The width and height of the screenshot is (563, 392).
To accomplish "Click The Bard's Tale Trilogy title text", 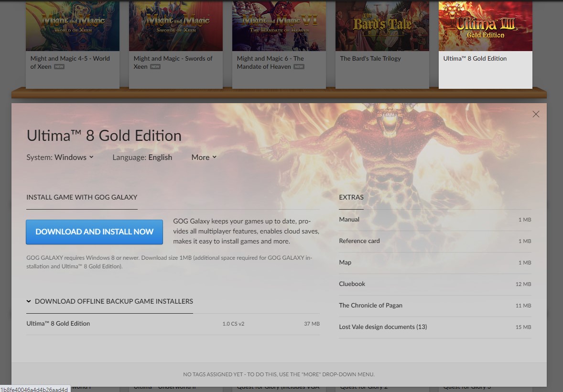I will coord(370,58).
